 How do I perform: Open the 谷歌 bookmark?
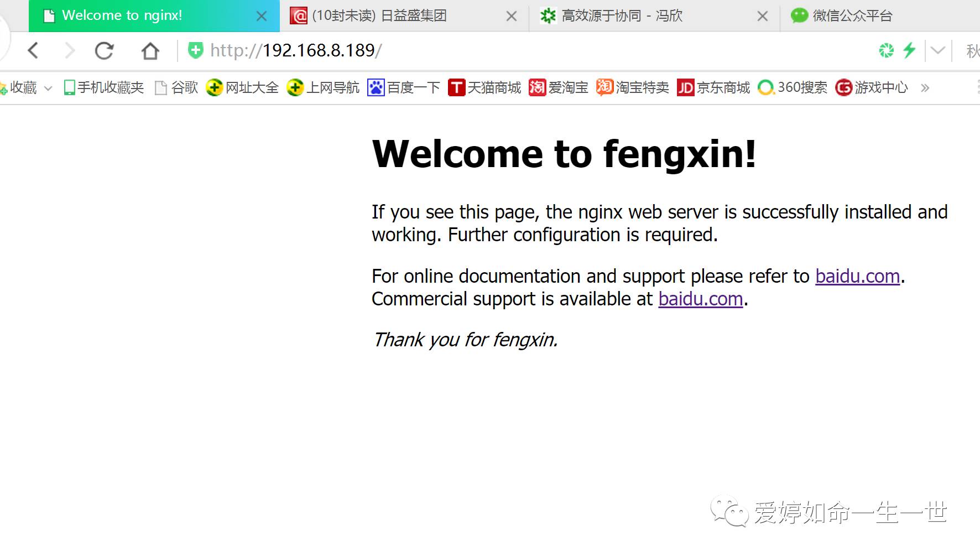pos(176,87)
